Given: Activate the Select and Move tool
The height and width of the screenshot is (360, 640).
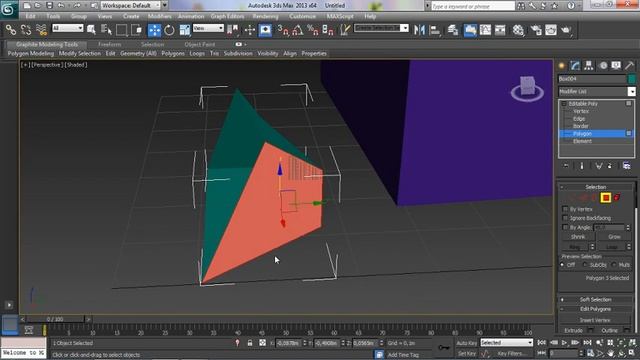Looking at the screenshot, I should click(x=154, y=30).
